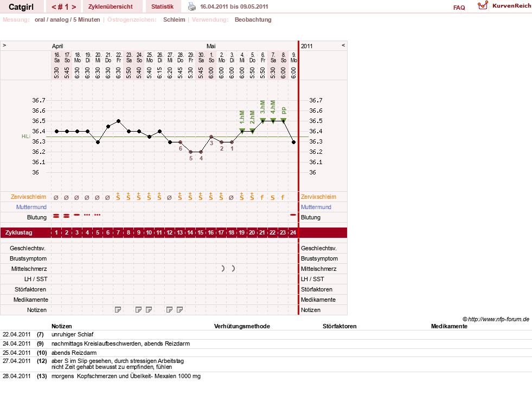Click the 'oral / analog / 5 Minuten' value
Screen dimensions: 532x409
click(x=67, y=20)
